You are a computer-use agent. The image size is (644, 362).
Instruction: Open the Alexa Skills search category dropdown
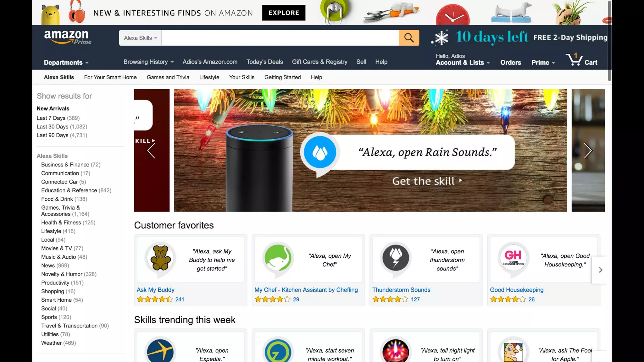[140, 38]
